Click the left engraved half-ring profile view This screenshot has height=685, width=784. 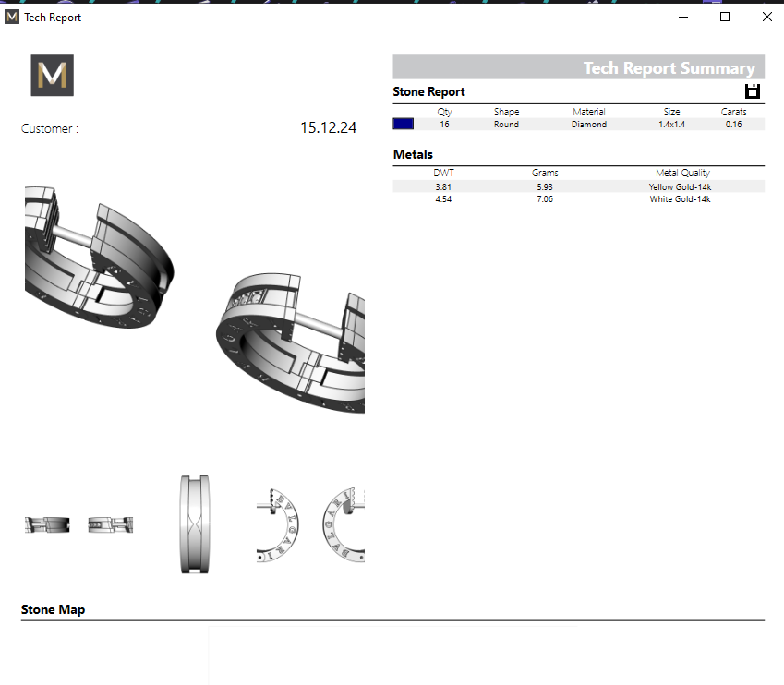[277, 524]
